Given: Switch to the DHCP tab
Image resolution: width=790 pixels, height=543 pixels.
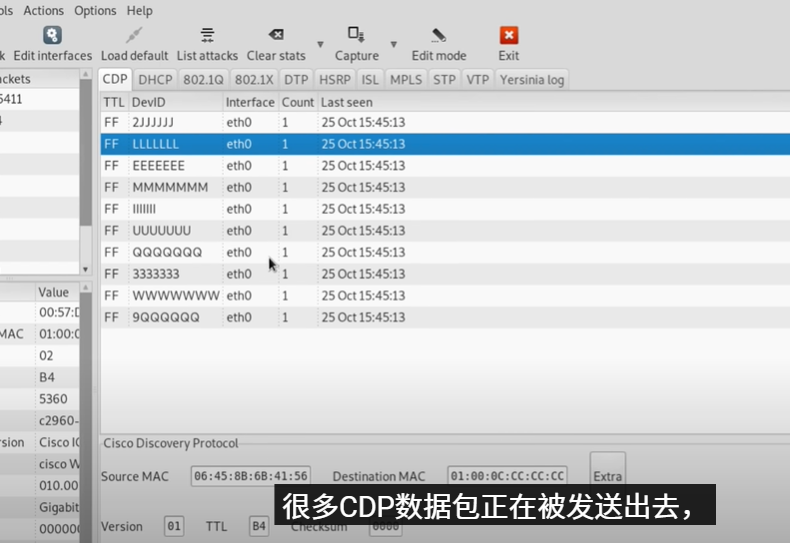Looking at the screenshot, I should [155, 80].
